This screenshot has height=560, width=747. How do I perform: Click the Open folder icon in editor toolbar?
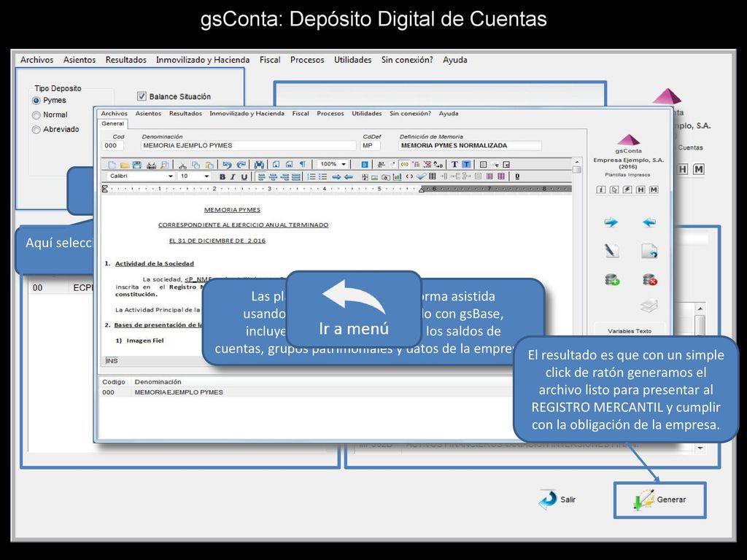pyautogui.click(x=124, y=165)
